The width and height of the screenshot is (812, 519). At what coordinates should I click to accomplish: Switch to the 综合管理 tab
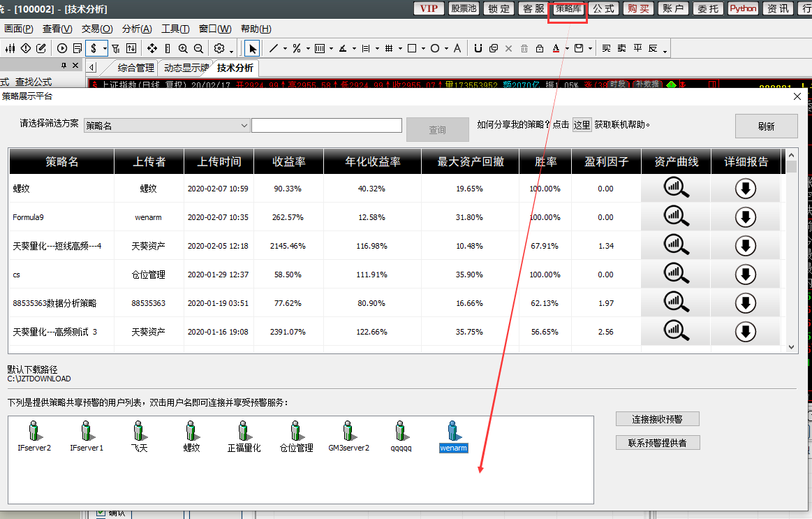pyautogui.click(x=135, y=68)
